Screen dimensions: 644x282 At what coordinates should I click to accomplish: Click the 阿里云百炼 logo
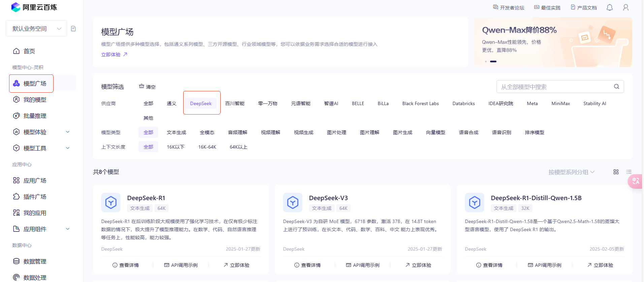[x=34, y=7]
